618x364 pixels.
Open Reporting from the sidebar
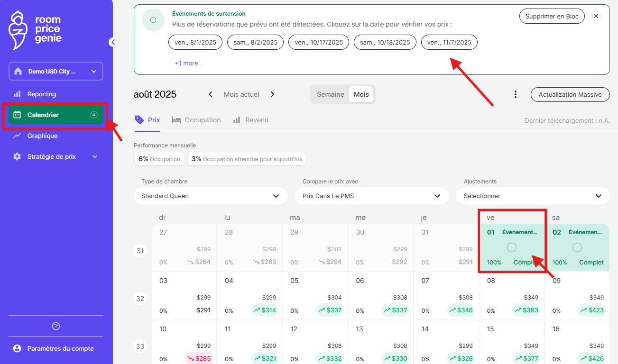[42, 94]
